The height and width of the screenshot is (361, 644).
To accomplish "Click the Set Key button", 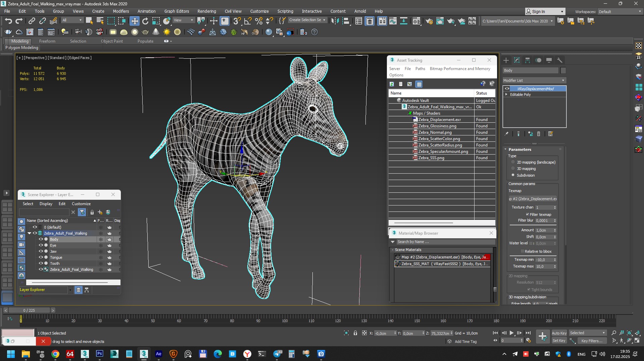I will pyautogui.click(x=559, y=341).
